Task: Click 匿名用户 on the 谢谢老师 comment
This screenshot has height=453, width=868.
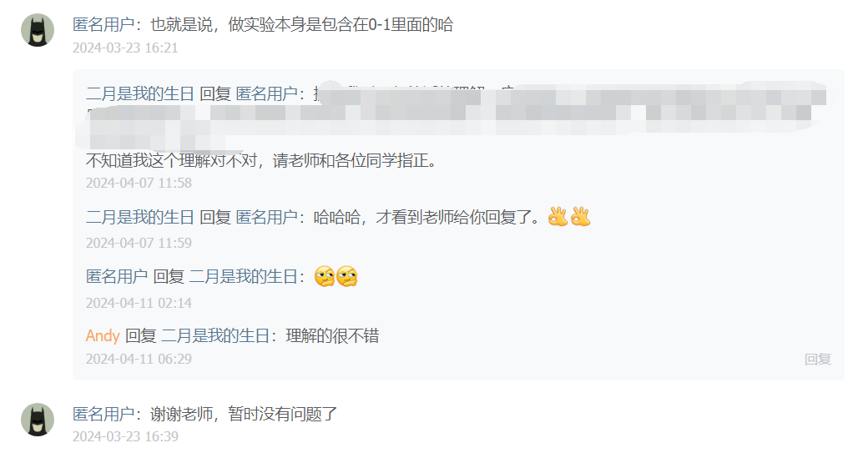Action: (103, 414)
